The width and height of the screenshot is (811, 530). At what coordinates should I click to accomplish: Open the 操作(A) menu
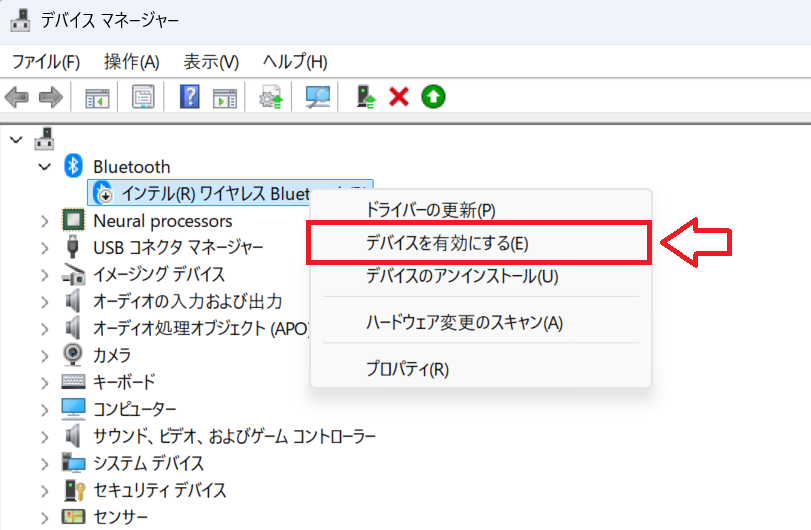click(131, 62)
